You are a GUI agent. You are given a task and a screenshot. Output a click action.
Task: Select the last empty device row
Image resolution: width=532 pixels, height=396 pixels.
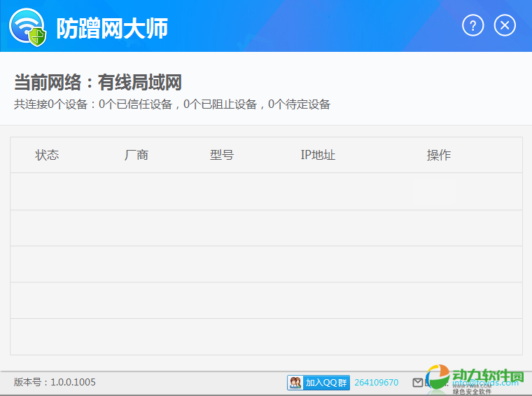266,337
